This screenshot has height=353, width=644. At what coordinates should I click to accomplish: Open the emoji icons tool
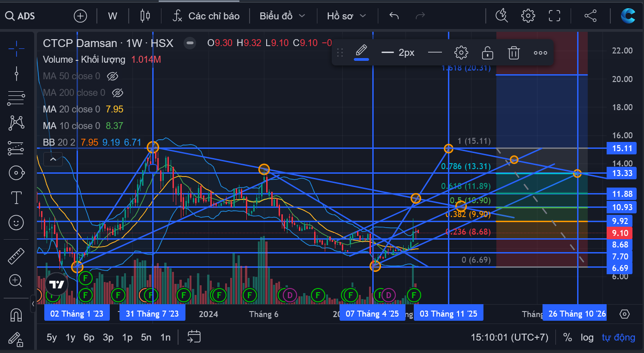[17, 223]
